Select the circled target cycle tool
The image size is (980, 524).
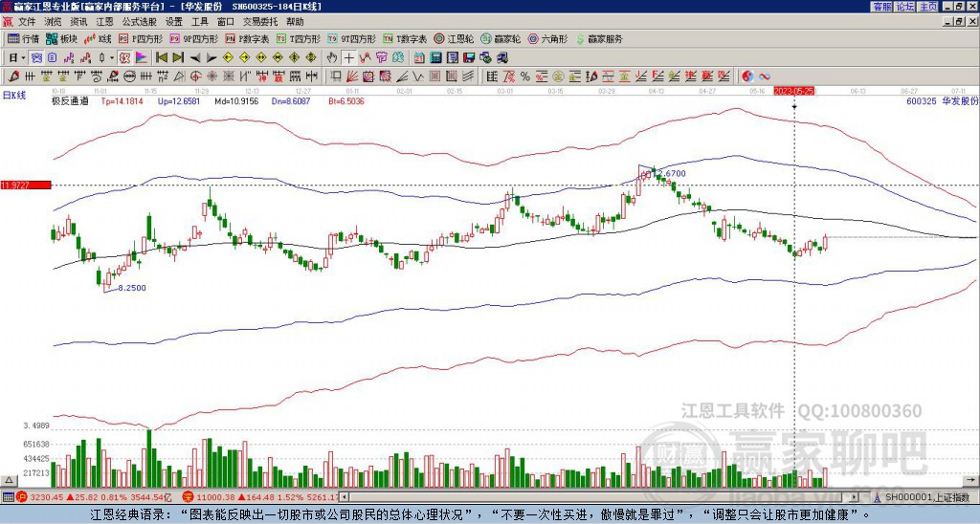pos(195,76)
